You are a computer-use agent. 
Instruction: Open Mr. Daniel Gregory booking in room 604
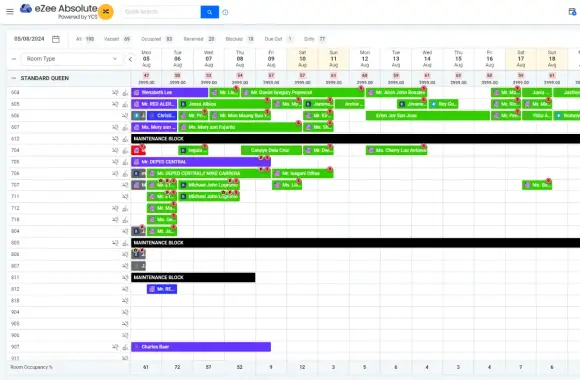pyautogui.click(x=302, y=93)
